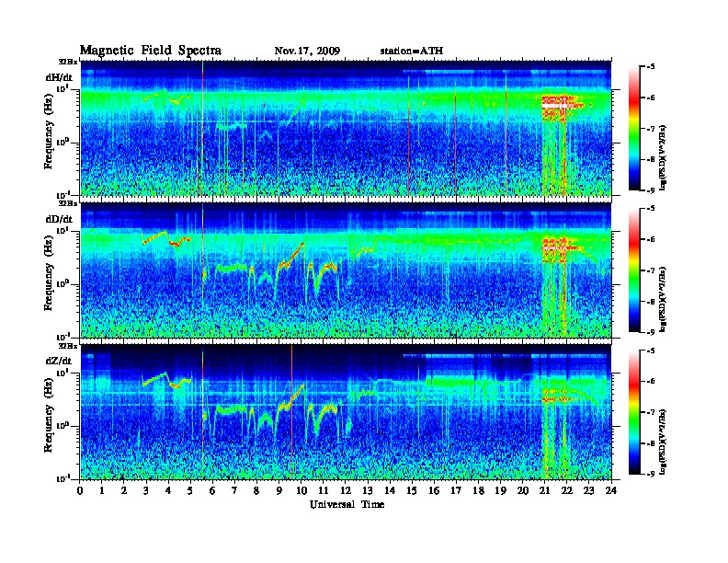Click the "Universal Time" axis title

(x=347, y=504)
